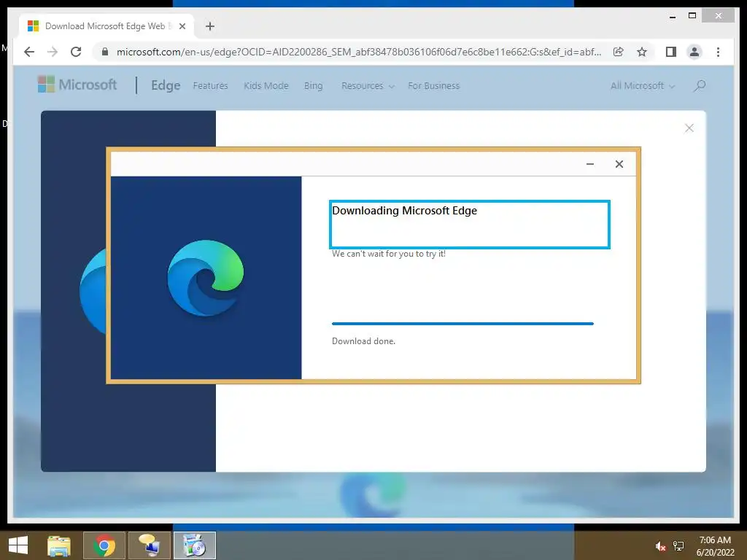Screen dimensions: 747x560
Task: Select the Download Microsoft Edge Web tab
Action: pyautogui.click(x=105, y=26)
